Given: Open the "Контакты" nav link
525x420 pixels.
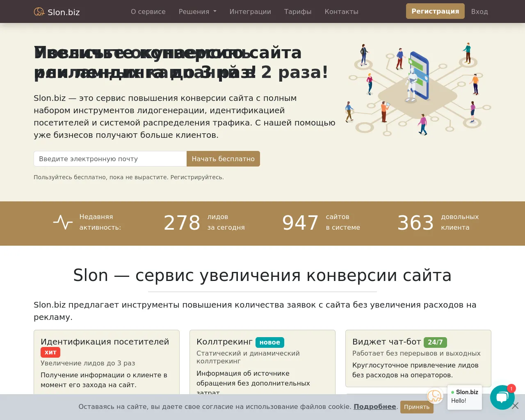Looking at the screenshot, I should tap(341, 11).
